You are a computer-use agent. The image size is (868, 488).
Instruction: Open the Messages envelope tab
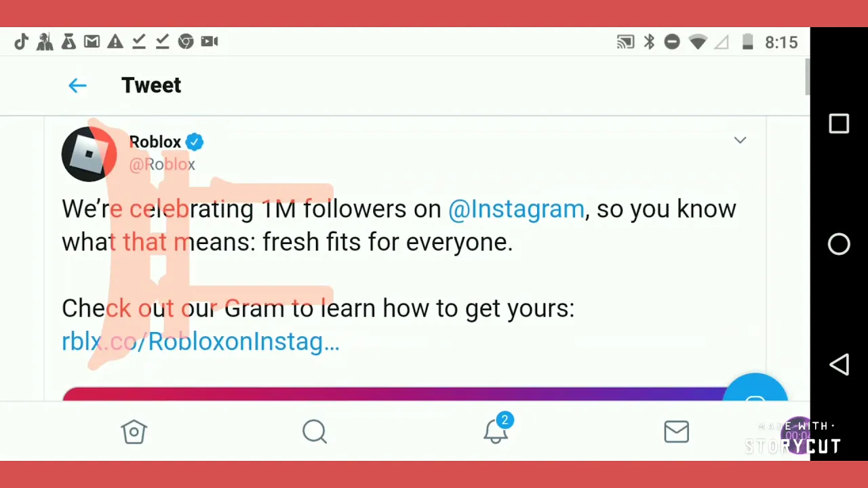coord(677,432)
